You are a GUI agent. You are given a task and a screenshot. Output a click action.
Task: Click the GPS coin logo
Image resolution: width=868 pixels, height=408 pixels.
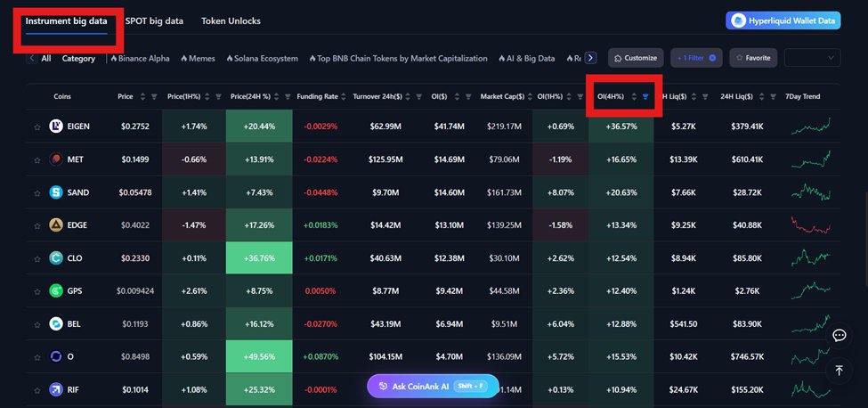click(56, 290)
